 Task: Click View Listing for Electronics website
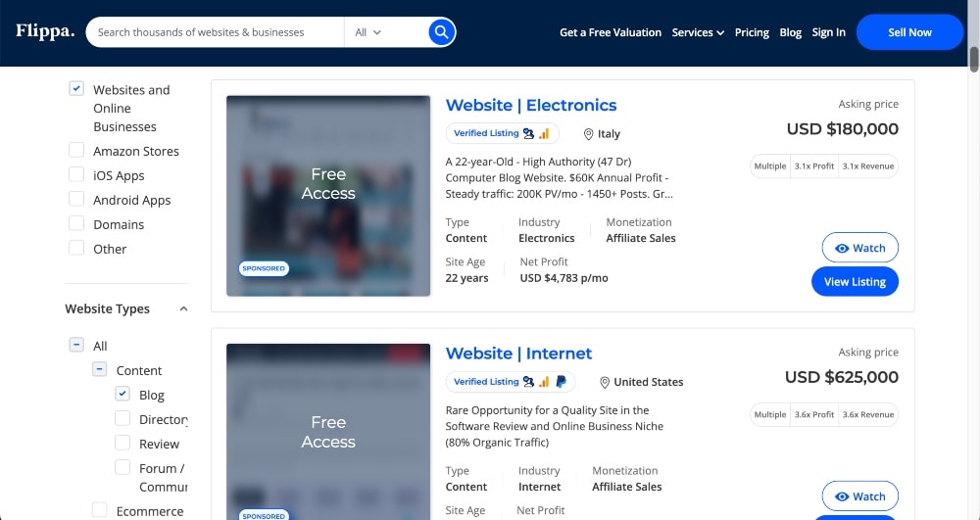pyautogui.click(x=855, y=281)
